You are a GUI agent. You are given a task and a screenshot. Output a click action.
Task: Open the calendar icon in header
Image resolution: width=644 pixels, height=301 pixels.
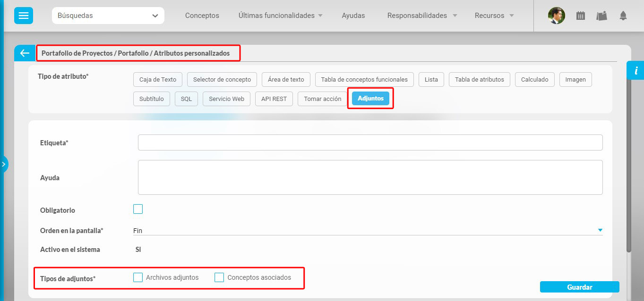click(581, 16)
